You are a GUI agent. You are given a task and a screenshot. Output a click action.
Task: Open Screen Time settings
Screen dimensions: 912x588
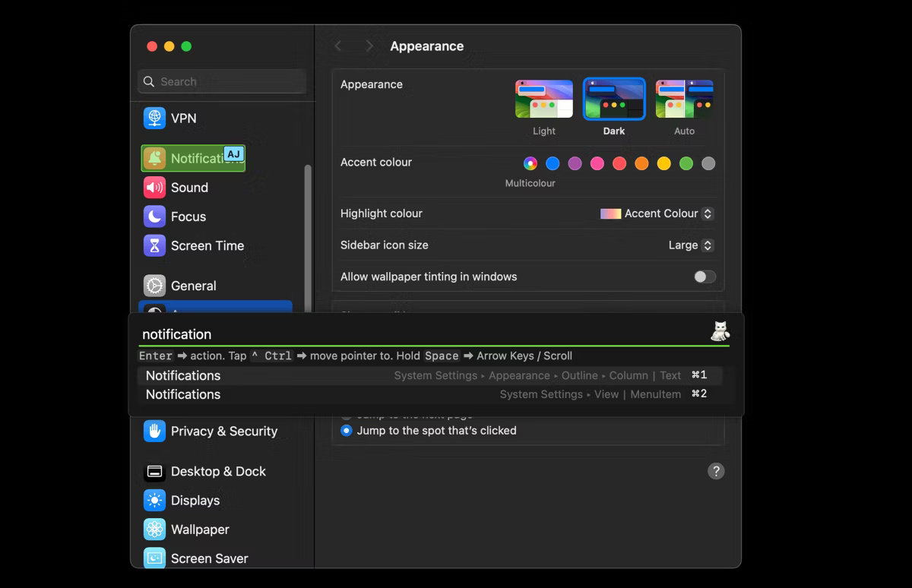208,245
